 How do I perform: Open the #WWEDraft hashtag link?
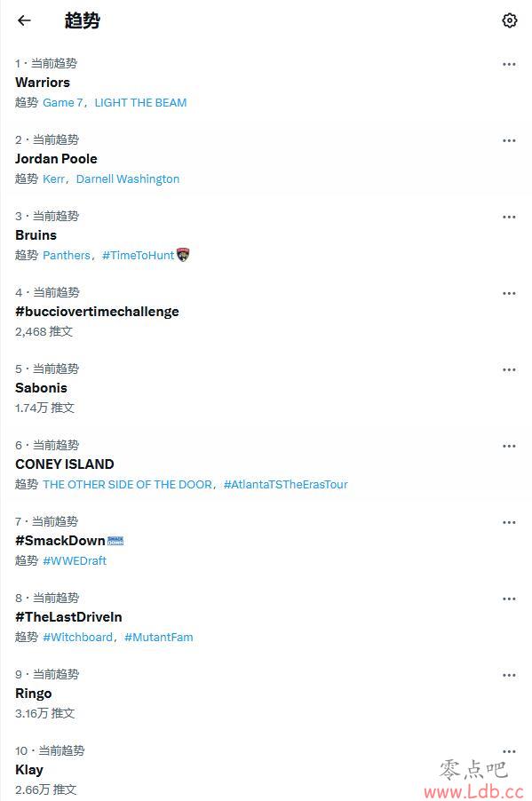click(x=75, y=561)
